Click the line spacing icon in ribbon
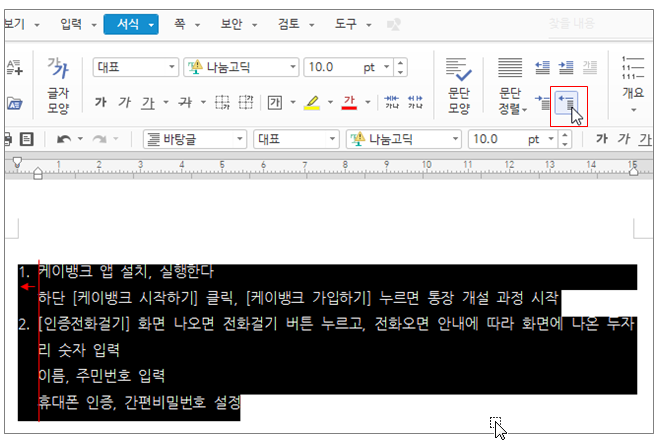 [590, 67]
